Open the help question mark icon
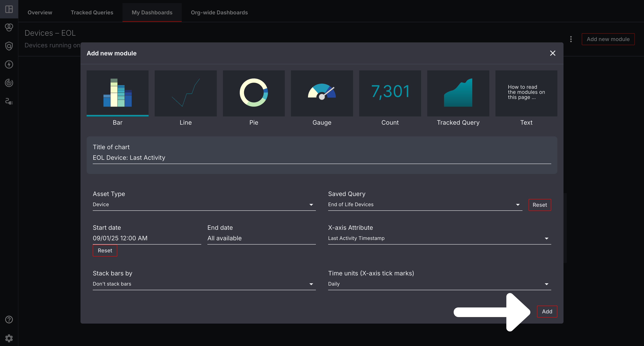Viewport: 644px width, 346px height. (x=9, y=320)
